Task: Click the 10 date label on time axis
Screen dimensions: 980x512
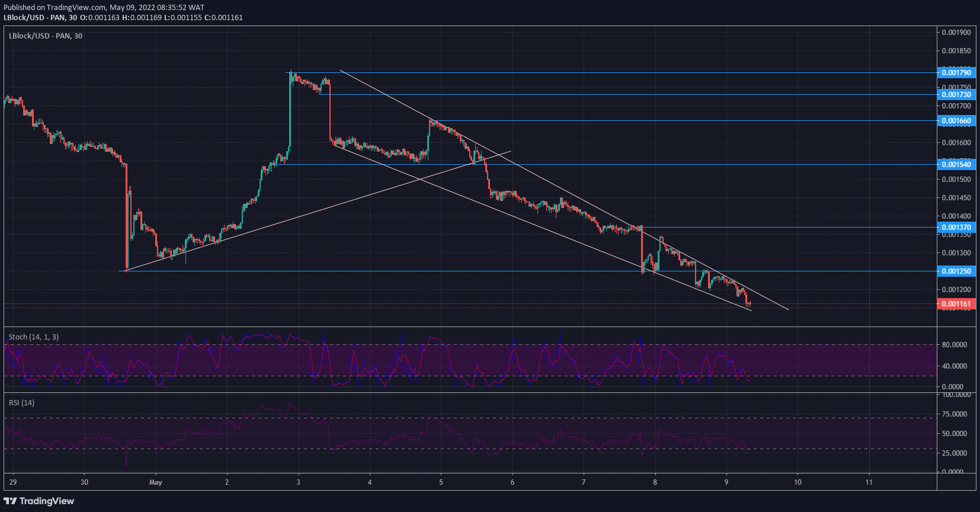Action: pos(798,482)
